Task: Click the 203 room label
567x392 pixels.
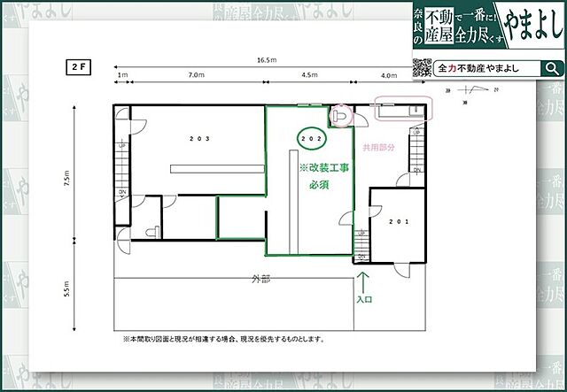Action: point(199,138)
